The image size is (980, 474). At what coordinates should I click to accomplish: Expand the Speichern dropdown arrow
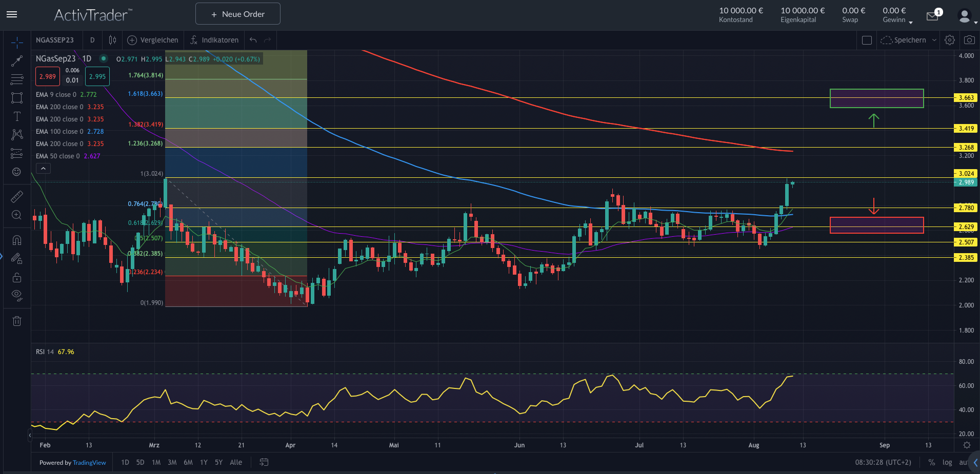pos(934,40)
